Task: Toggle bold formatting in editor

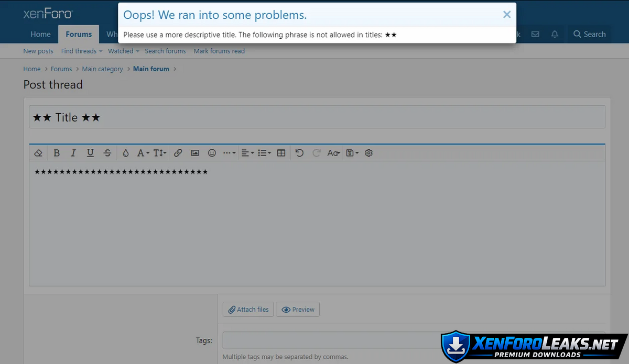Action: click(57, 153)
